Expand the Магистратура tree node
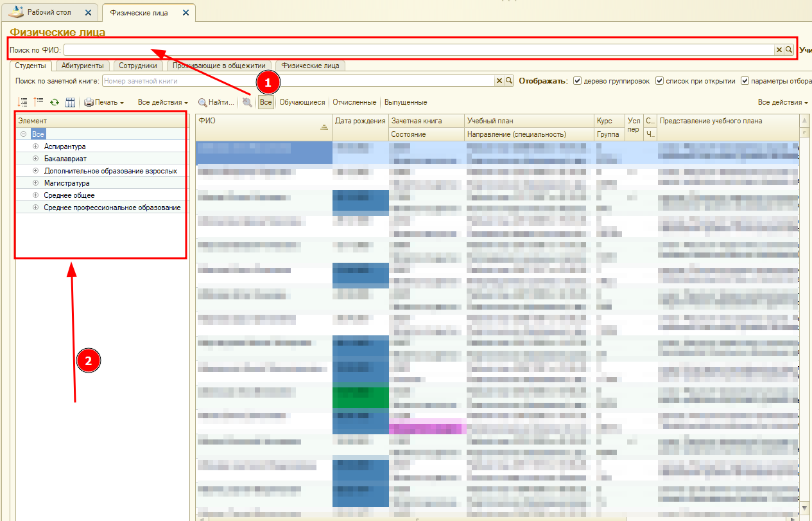This screenshot has width=812, height=521. pos(36,183)
